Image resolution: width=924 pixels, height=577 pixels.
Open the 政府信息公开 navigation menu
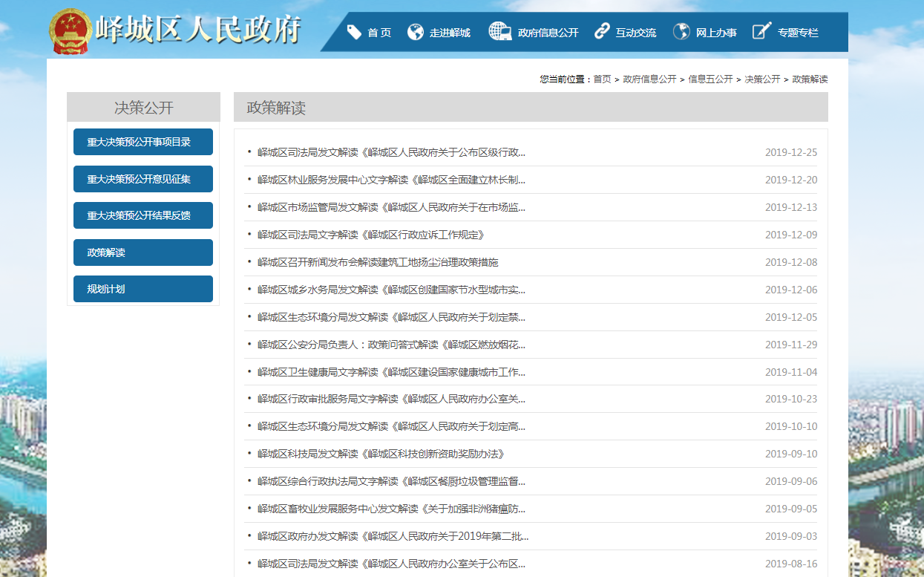click(x=548, y=33)
